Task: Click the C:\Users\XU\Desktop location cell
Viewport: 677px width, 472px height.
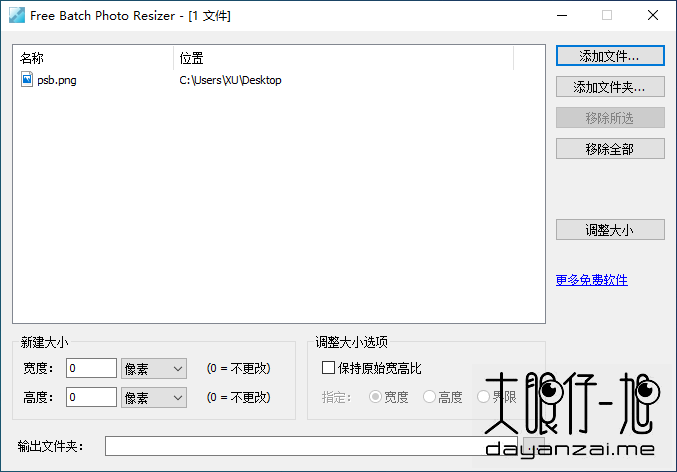Action: (x=231, y=80)
